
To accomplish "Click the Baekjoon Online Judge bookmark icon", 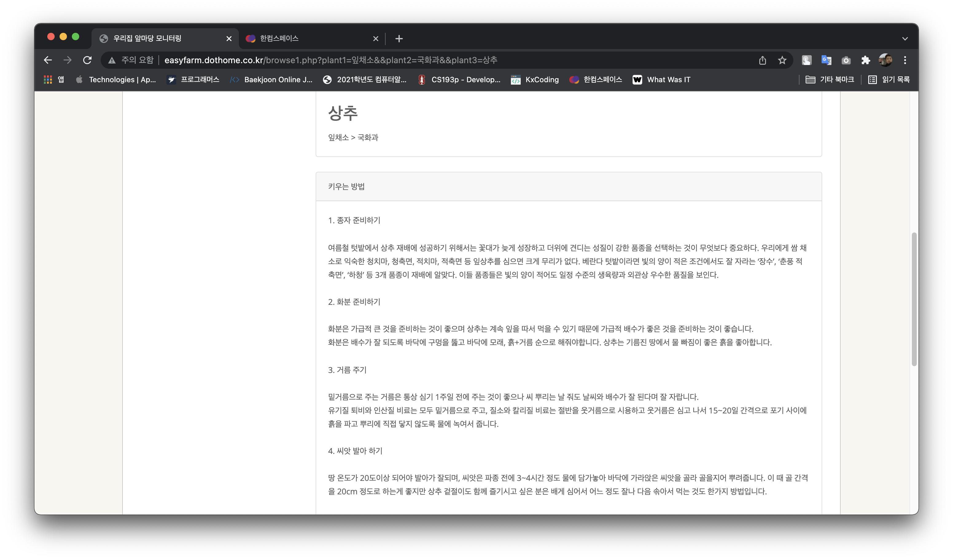I will coord(235,80).
